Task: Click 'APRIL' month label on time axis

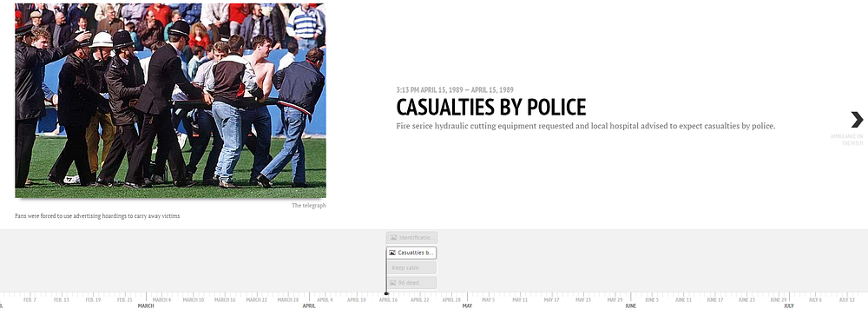Action: [x=309, y=306]
